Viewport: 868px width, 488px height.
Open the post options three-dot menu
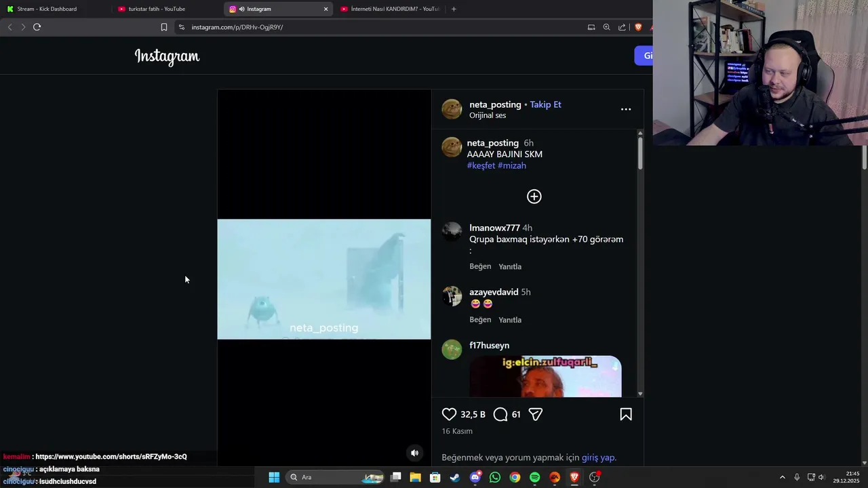626,109
